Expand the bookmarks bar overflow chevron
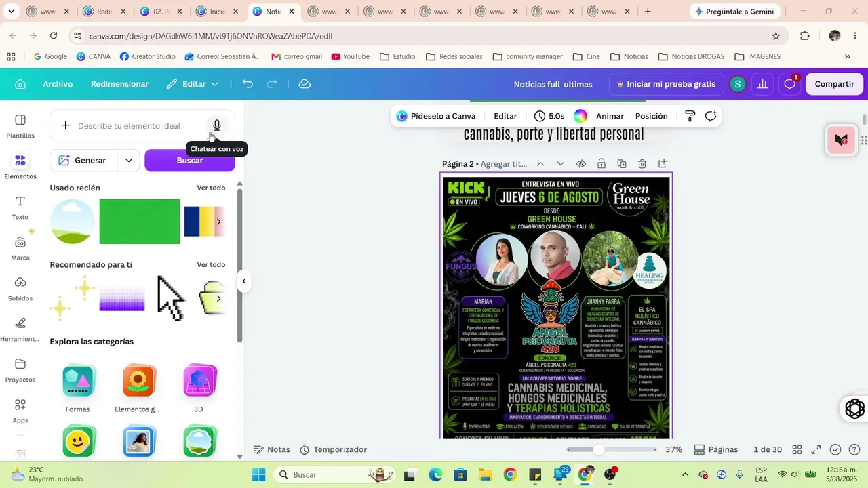868x488 pixels. pos(847,56)
